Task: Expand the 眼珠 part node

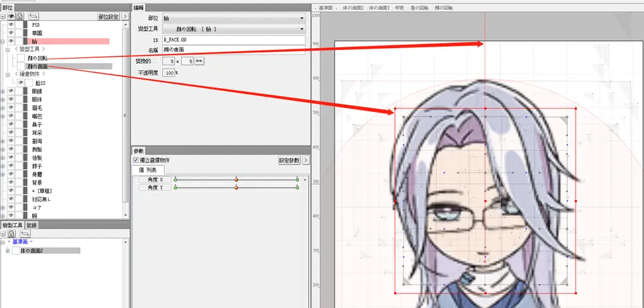Action: click(x=3, y=99)
